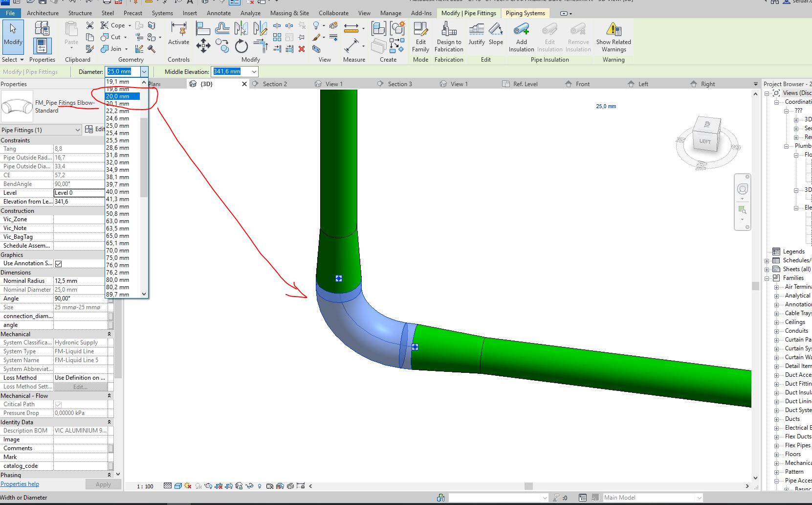Click the Slope pipe tool

[496, 34]
